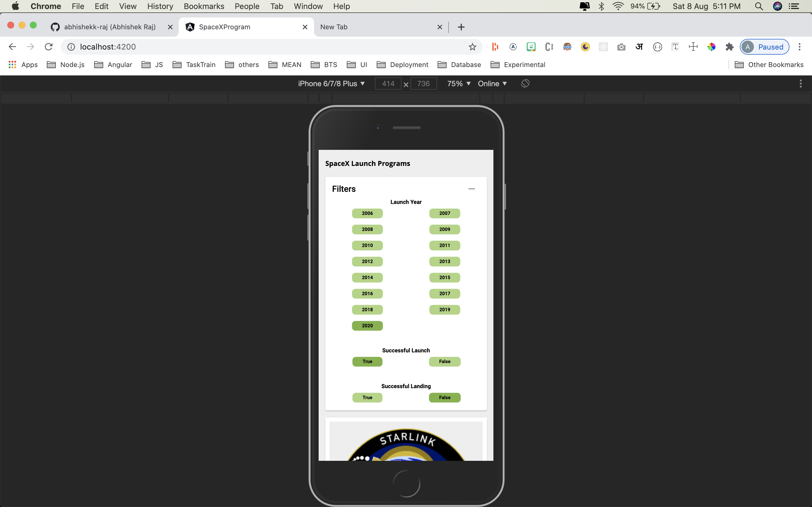Screen dimensions: 812x507
Task: Open the Extensions puzzle icon
Action: click(729, 46)
